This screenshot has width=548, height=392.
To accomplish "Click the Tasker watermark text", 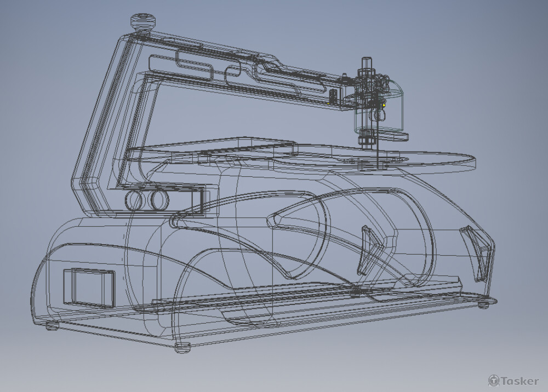I will pyautogui.click(x=519, y=381).
